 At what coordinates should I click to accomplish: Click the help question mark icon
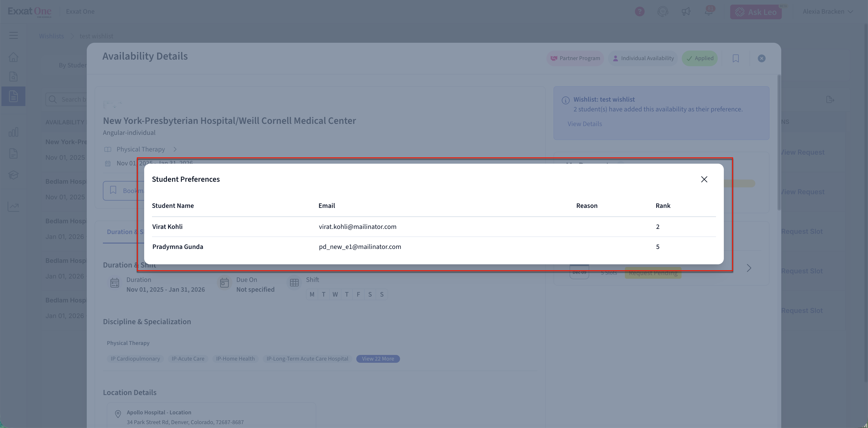[x=639, y=11]
